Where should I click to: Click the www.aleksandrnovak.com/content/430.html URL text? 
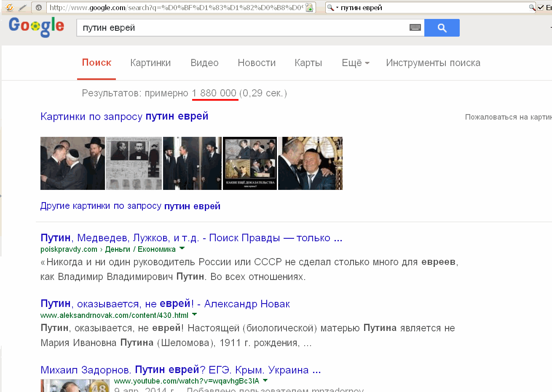(x=114, y=315)
